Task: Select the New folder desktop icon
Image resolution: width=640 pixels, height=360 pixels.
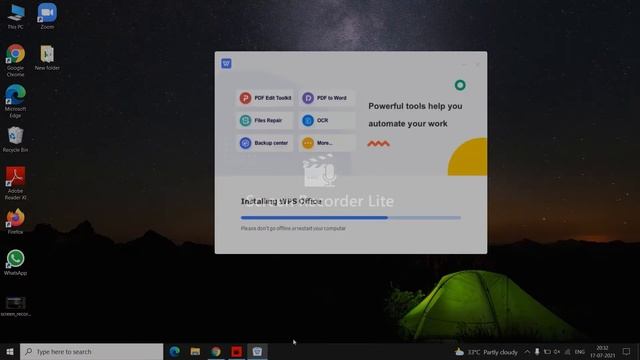Action: 47,58
